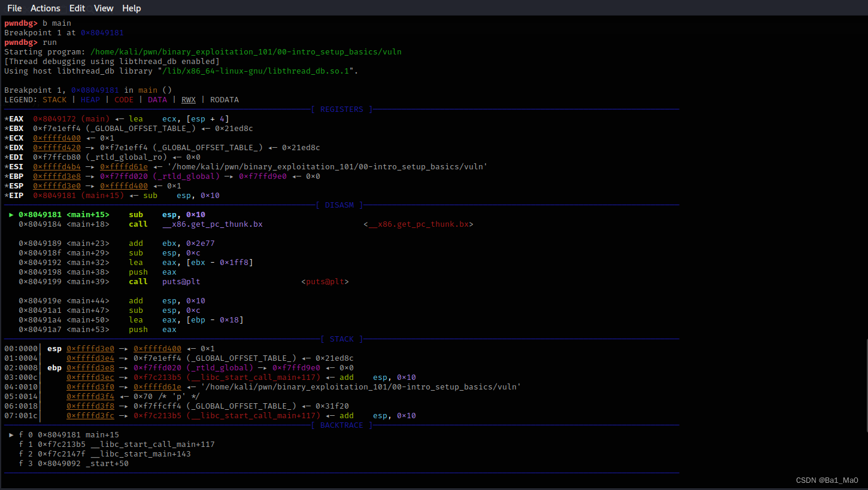Click backtrace frame f 3 _start+50

tap(74, 464)
